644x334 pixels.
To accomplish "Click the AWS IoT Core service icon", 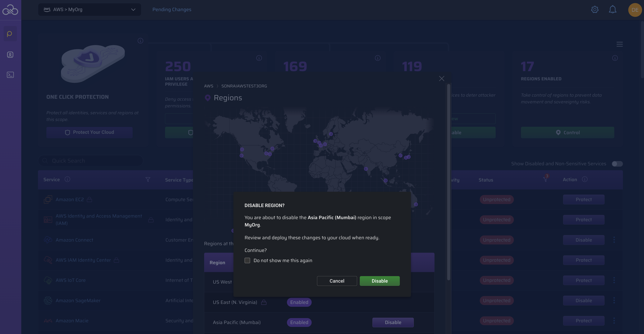I will 48,280.
